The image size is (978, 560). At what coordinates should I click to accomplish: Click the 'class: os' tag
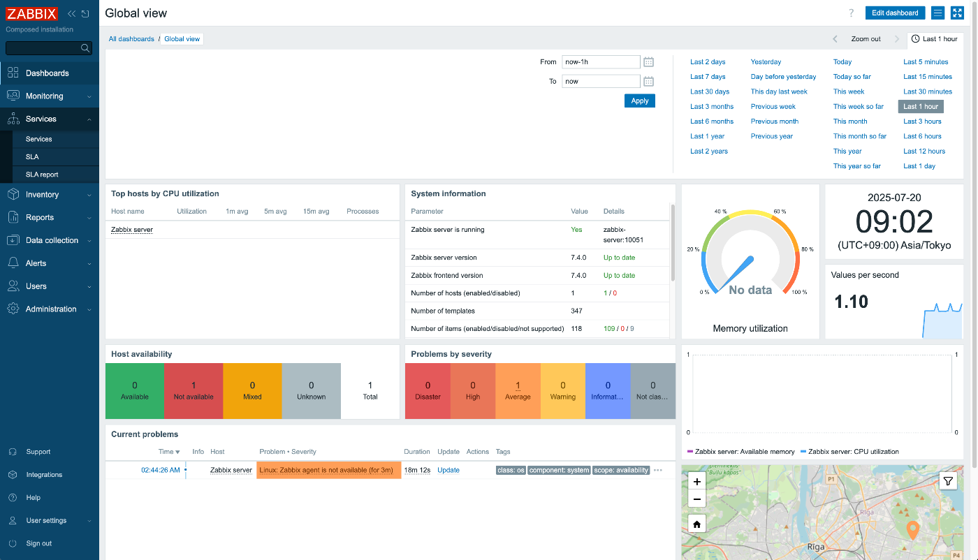[x=511, y=470]
